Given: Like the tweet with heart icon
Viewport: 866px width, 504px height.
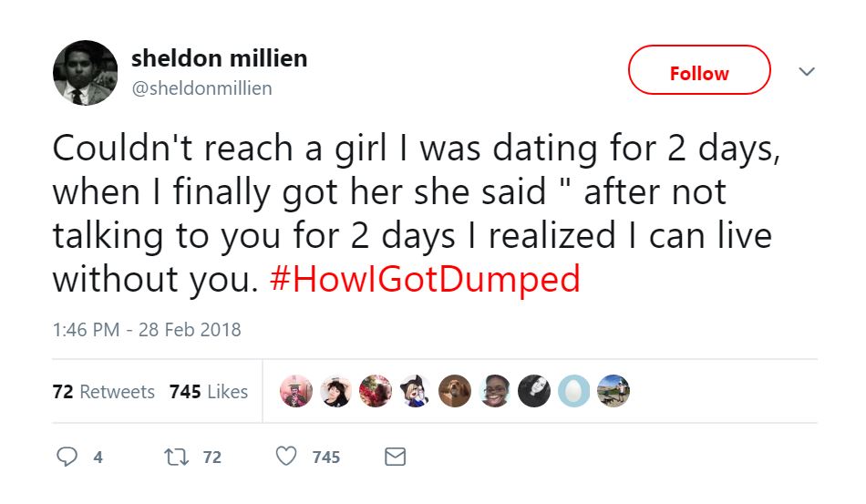Looking at the screenshot, I should tap(286, 457).
